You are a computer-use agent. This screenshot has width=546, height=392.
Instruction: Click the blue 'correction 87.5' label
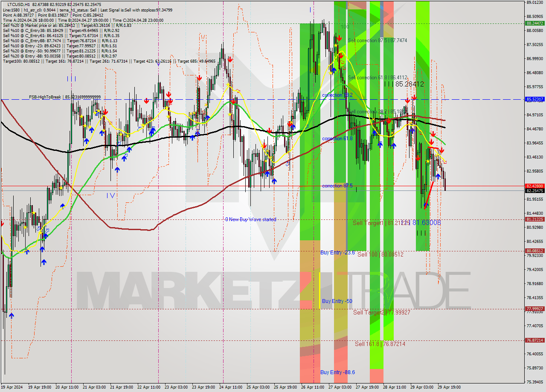point(337,186)
